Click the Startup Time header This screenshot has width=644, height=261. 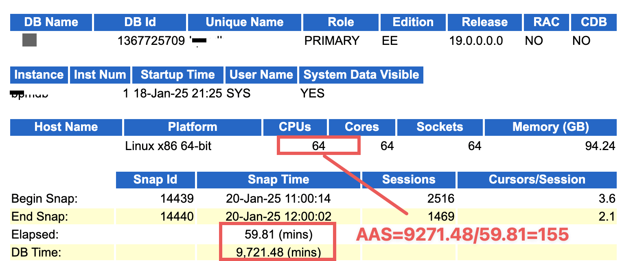click(x=177, y=75)
